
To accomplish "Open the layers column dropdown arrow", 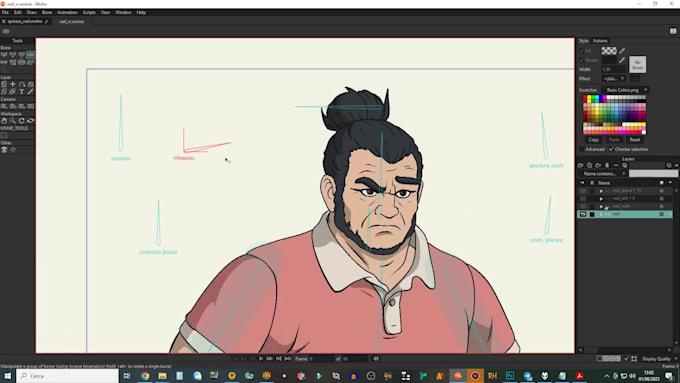I will coord(670,183).
